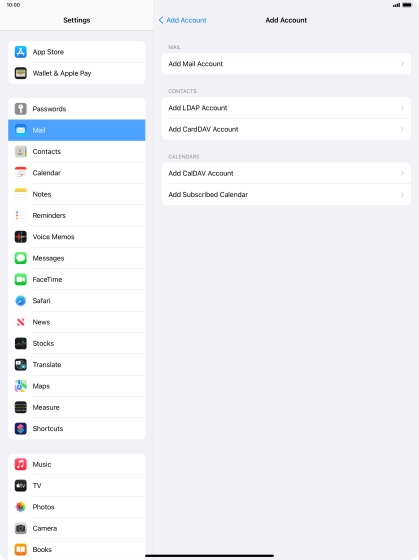Select the Mail item in sidebar
Viewport: 419px width, 560px height.
[x=76, y=130]
